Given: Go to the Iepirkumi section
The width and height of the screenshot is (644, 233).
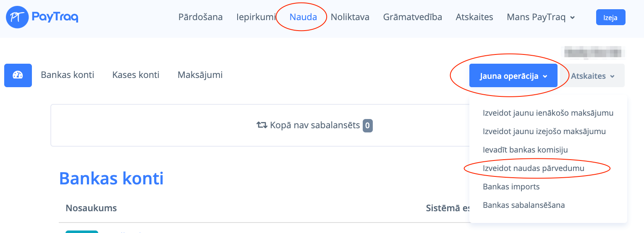Looking at the screenshot, I should click(256, 17).
